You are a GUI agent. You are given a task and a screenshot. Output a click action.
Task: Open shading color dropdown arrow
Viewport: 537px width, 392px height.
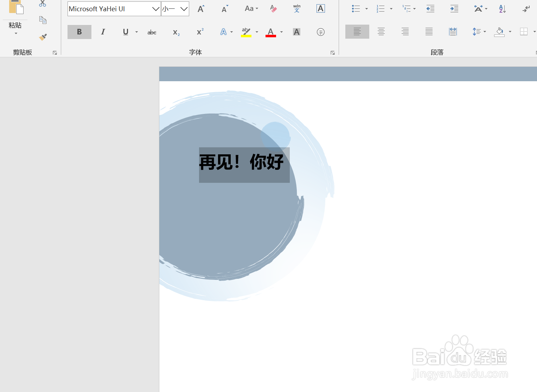(510, 32)
